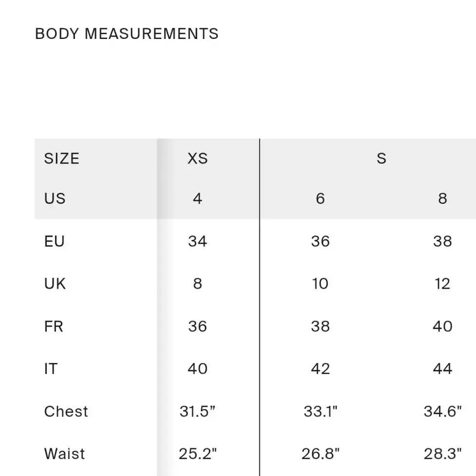The height and width of the screenshot is (476, 476).
Task: Click the SIZE row label
Action: [61, 158]
